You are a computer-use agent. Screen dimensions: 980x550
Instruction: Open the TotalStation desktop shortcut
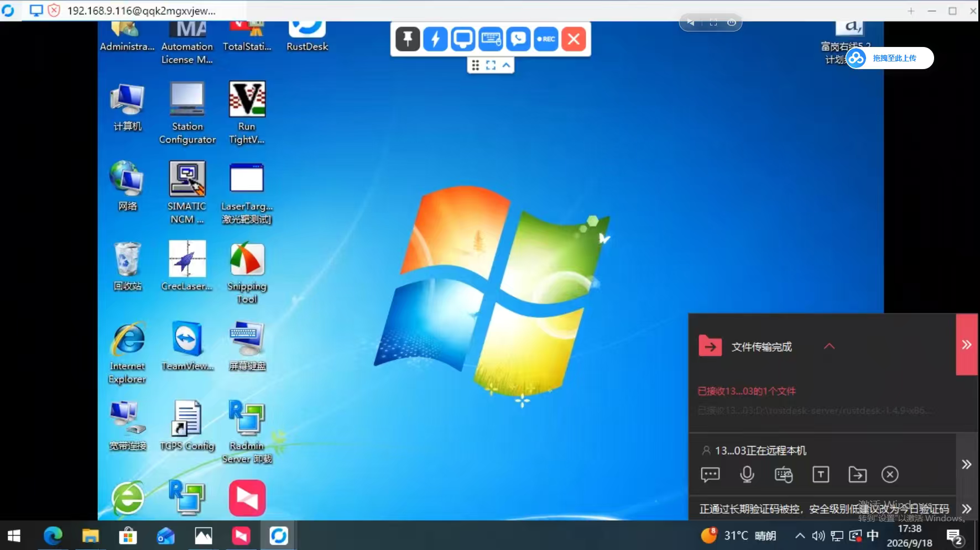point(247,36)
